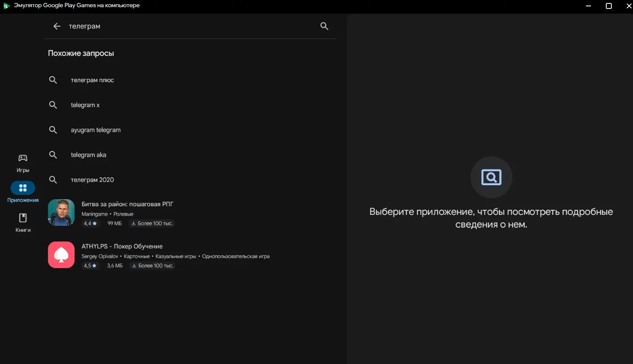Click the 4,5 star rating chip
The width and height of the screenshot is (633, 364).
coord(90,266)
